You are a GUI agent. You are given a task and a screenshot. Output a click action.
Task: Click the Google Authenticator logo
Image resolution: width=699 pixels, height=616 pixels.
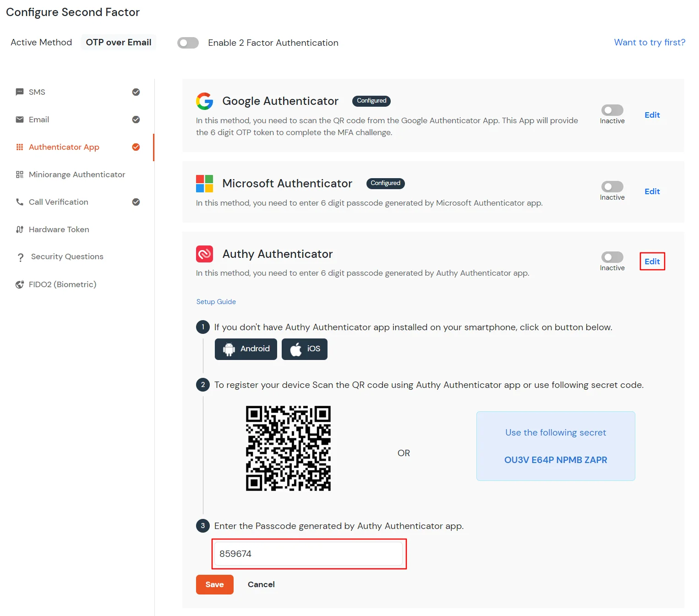point(205,101)
